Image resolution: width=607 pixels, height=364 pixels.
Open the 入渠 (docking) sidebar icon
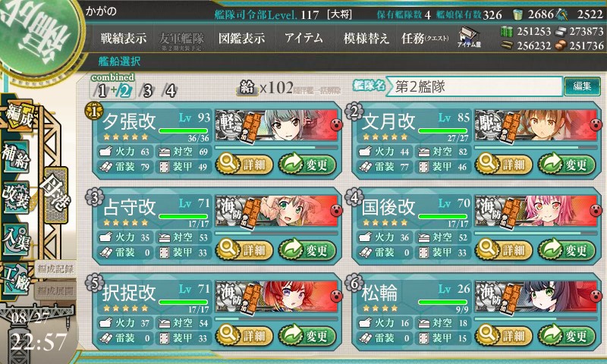(x=15, y=239)
